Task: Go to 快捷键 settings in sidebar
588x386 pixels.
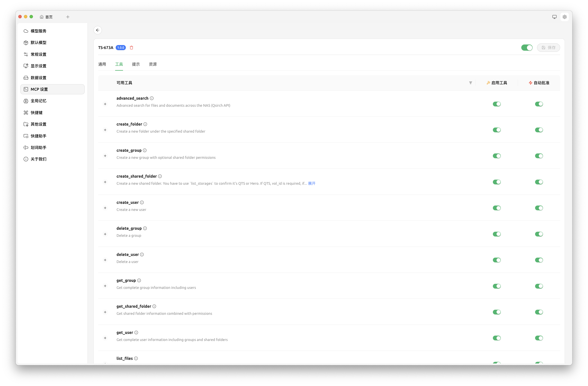Action: pos(37,113)
